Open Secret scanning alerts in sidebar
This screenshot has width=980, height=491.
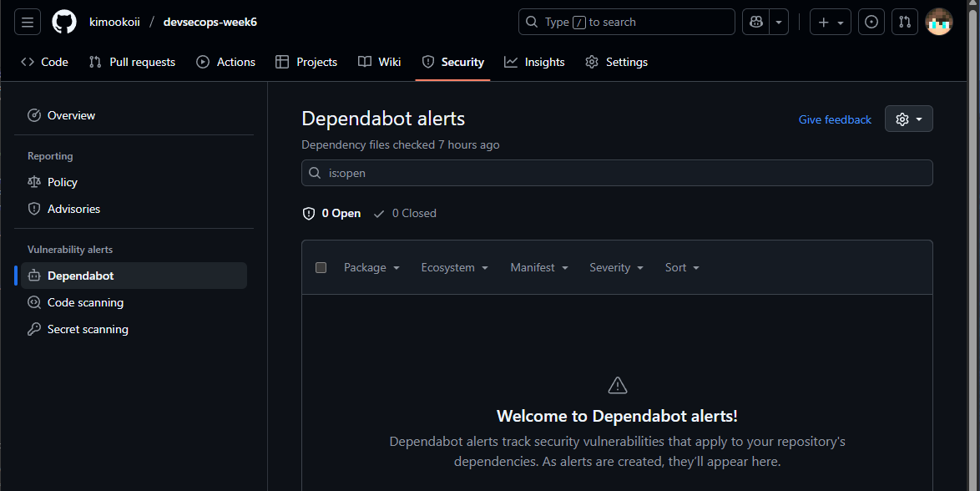click(87, 329)
